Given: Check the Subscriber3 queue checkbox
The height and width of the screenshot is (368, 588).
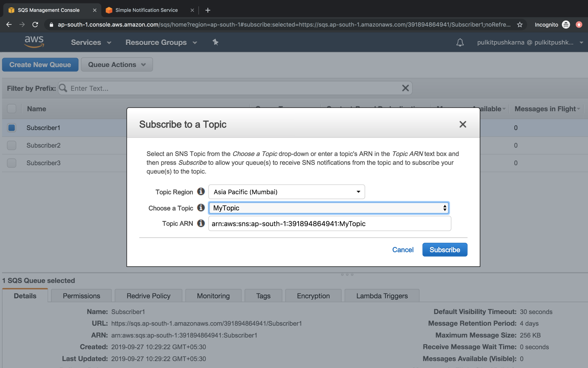Looking at the screenshot, I should coord(12,163).
